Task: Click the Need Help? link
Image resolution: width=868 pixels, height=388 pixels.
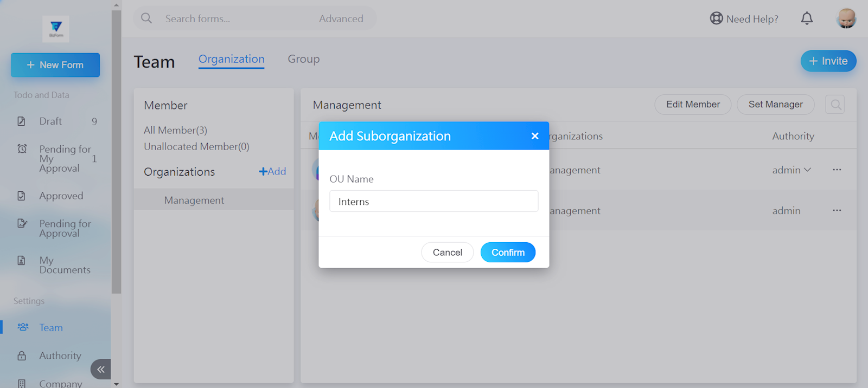Action: (x=744, y=19)
